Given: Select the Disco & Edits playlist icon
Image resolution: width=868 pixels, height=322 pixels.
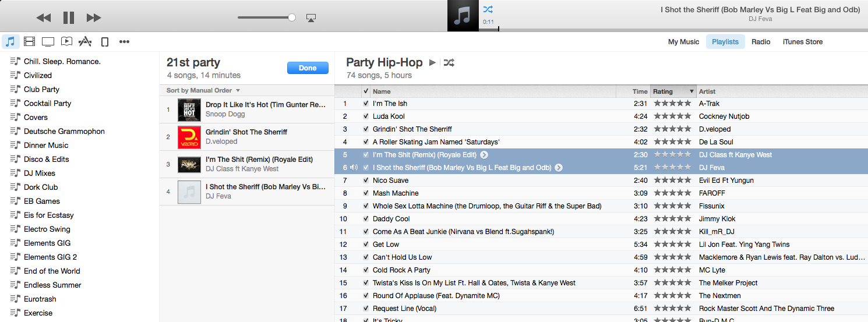Looking at the screenshot, I should pos(15,159).
